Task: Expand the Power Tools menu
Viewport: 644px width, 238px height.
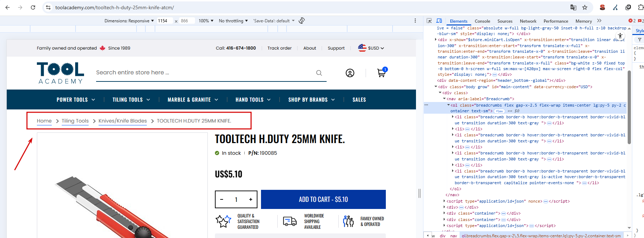Action: point(76,100)
